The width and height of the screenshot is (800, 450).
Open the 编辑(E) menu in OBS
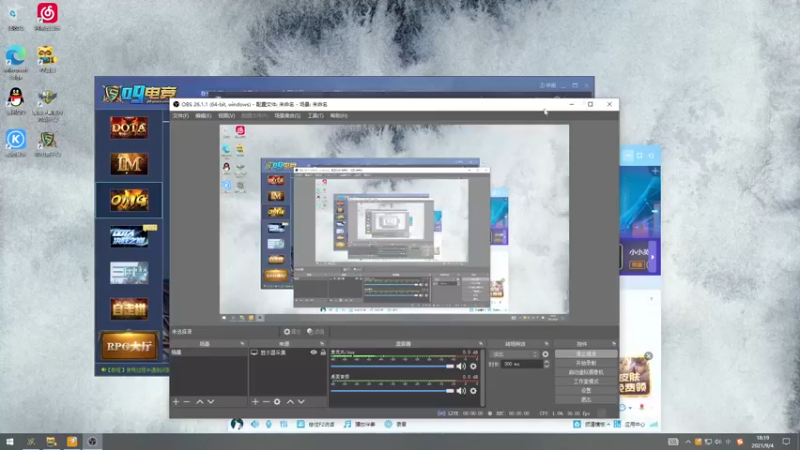click(x=203, y=116)
